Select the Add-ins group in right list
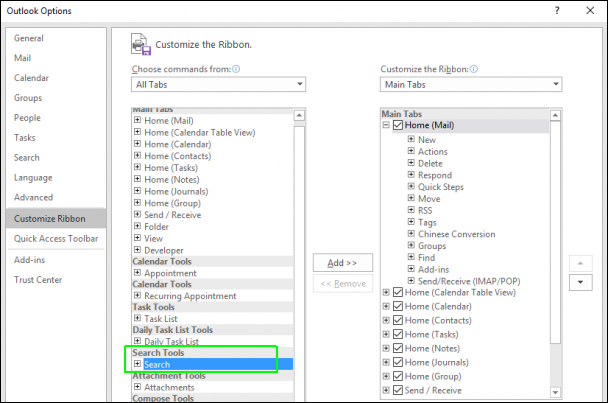 (x=434, y=269)
